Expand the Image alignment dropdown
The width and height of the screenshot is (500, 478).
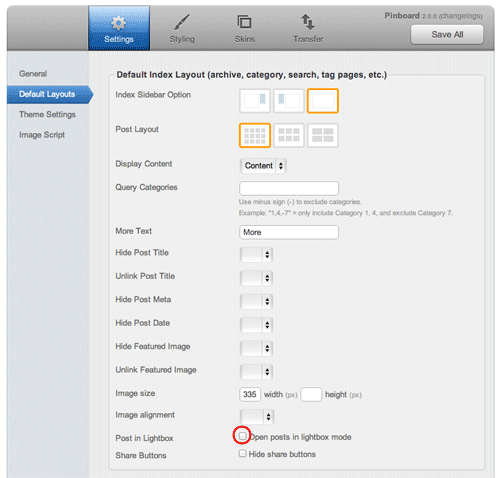pyautogui.click(x=257, y=417)
